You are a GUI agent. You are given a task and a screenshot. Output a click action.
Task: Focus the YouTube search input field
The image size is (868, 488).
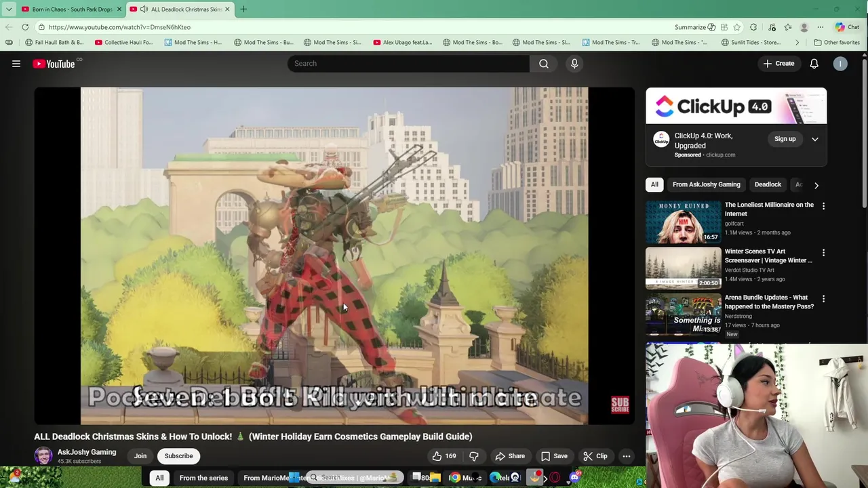tap(408, 64)
